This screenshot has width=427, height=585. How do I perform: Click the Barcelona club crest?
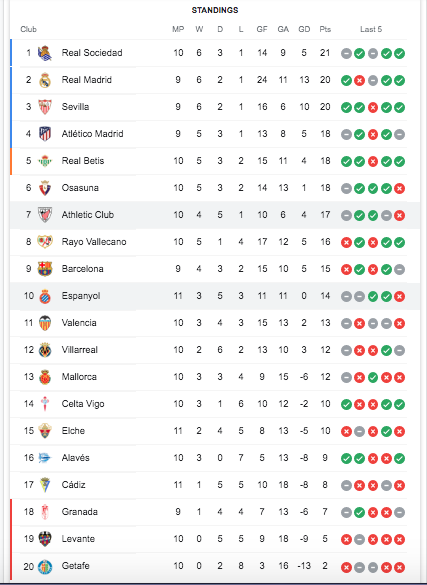point(45,269)
